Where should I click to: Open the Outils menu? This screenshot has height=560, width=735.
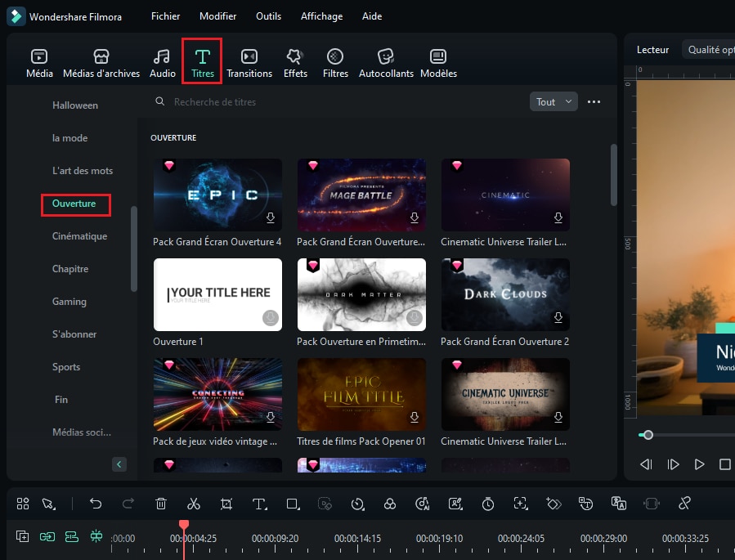click(x=269, y=16)
